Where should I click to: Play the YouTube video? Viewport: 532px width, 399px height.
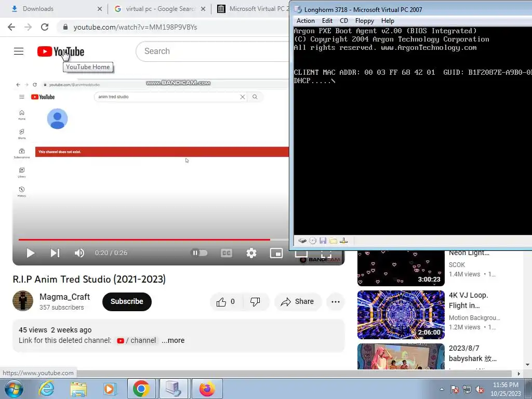(x=30, y=253)
